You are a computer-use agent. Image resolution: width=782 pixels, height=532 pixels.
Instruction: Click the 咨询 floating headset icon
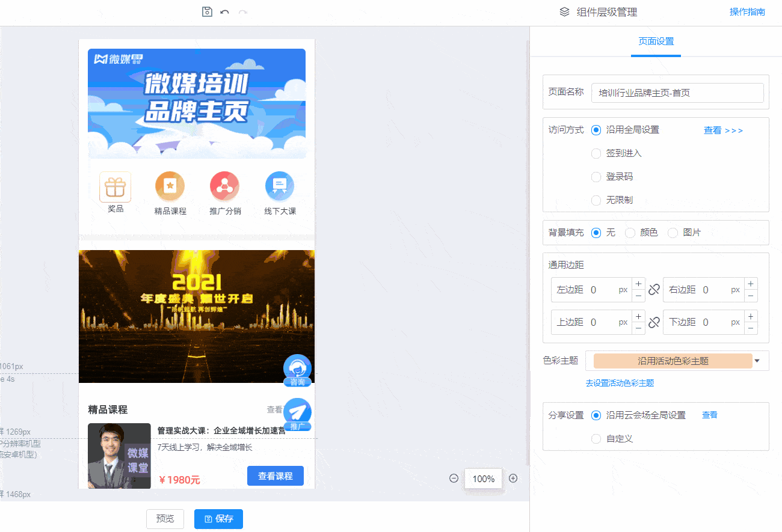click(x=297, y=370)
